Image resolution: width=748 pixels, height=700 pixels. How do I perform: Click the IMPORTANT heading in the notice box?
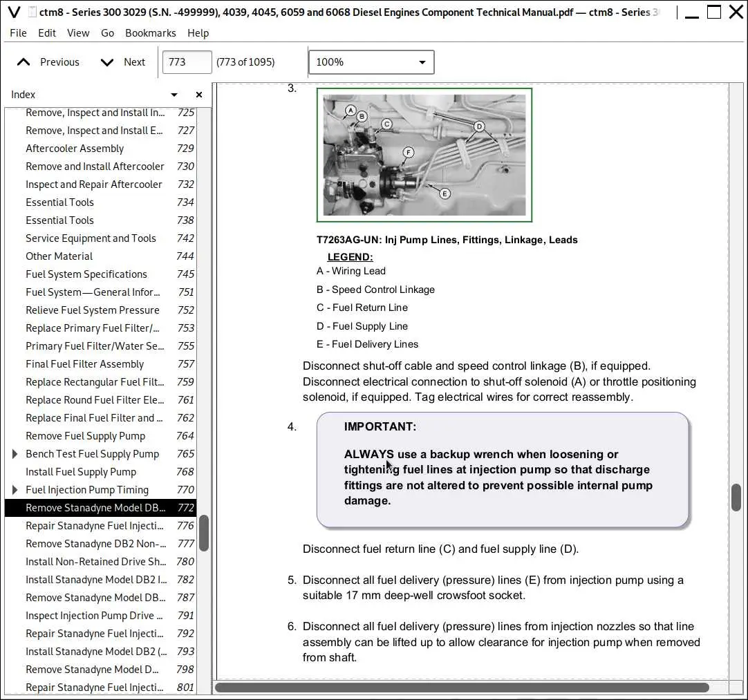click(x=380, y=427)
